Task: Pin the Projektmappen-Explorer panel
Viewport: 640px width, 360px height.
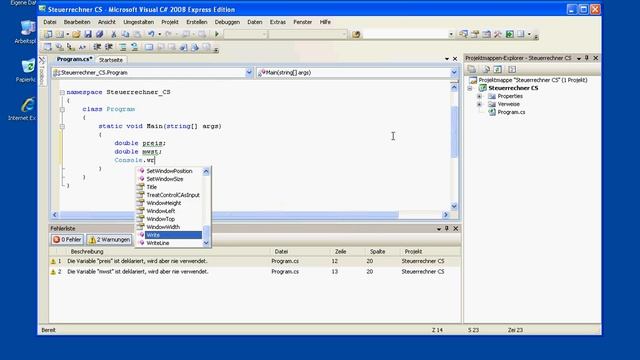Action: (587, 58)
